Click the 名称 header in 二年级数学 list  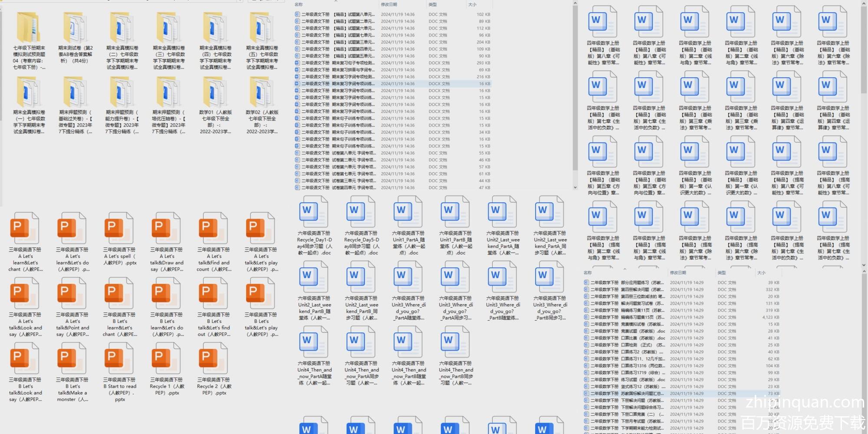pos(588,273)
